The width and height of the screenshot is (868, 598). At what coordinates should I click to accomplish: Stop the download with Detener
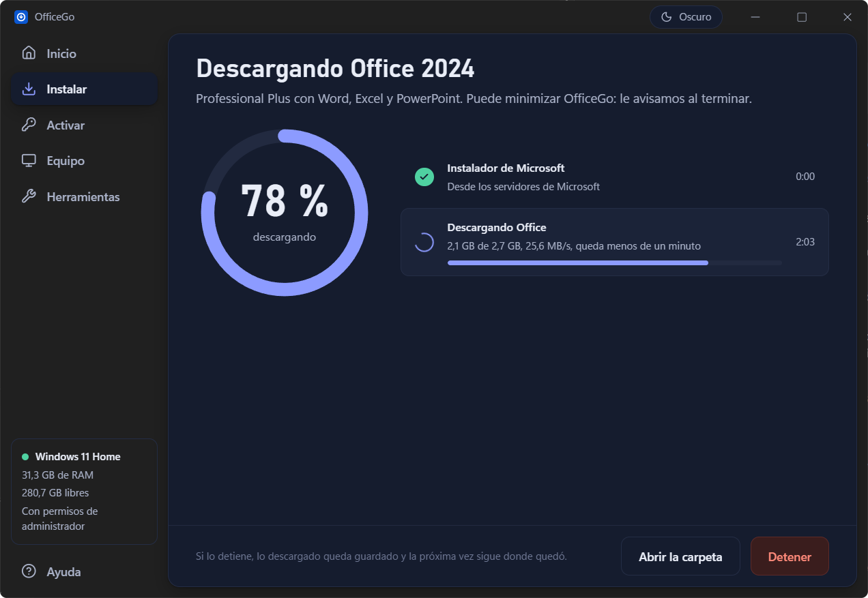click(790, 556)
